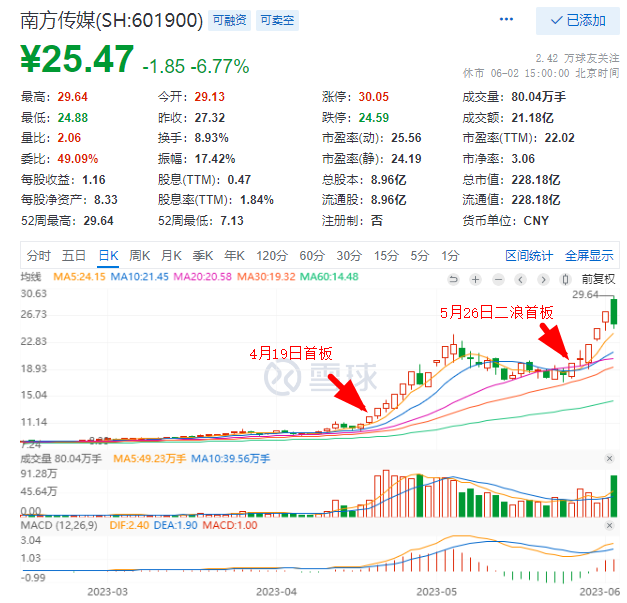The image size is (627, 603).
Task: Select the 年K chart tab
Action: click(x=234, y=256)
